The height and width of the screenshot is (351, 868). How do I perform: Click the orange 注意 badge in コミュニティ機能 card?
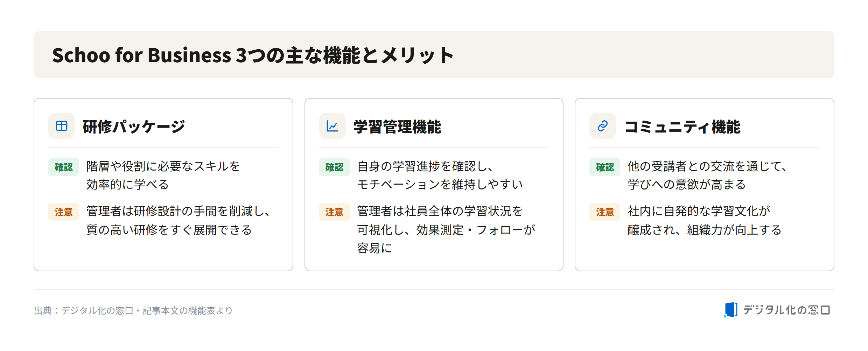click(605, 212)
